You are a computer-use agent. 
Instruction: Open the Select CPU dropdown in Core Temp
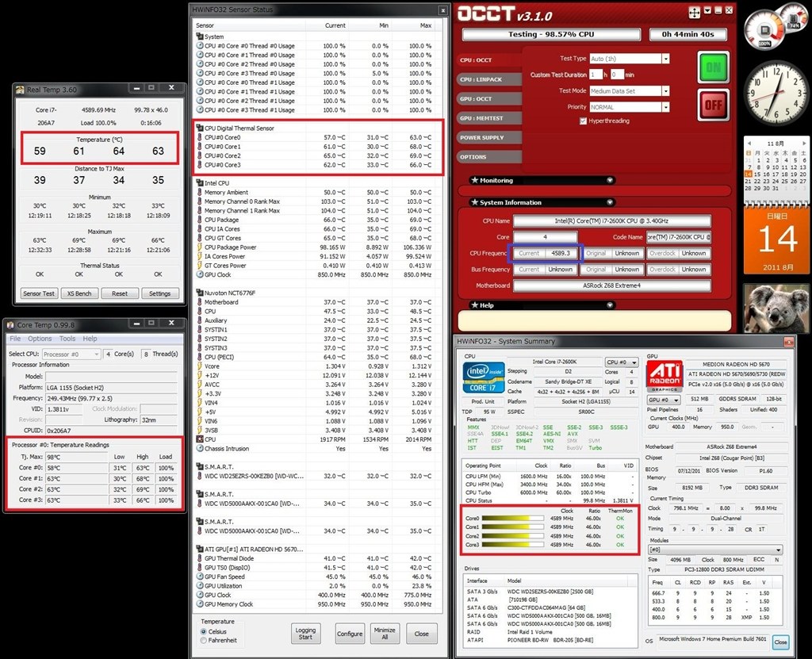71,354
